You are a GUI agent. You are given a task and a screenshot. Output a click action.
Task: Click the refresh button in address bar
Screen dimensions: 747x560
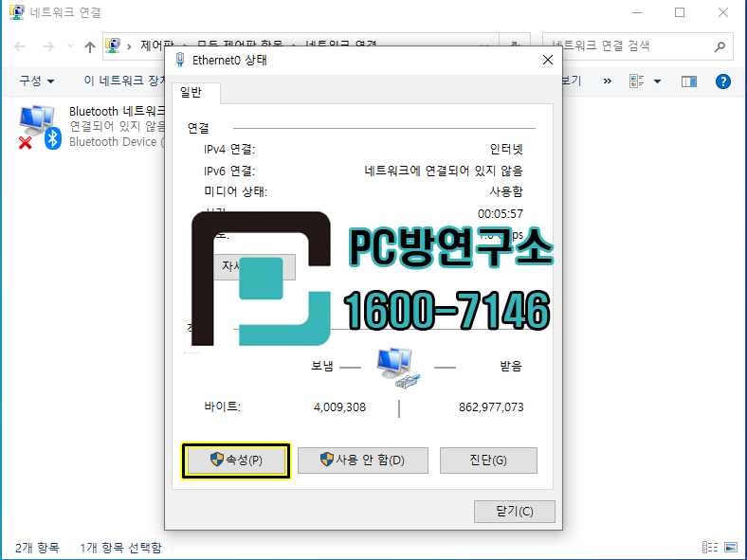(x=515, y=42)
